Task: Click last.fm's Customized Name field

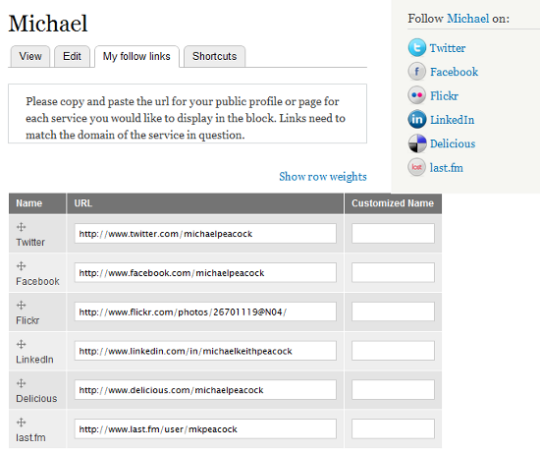Action: [393, 429]
